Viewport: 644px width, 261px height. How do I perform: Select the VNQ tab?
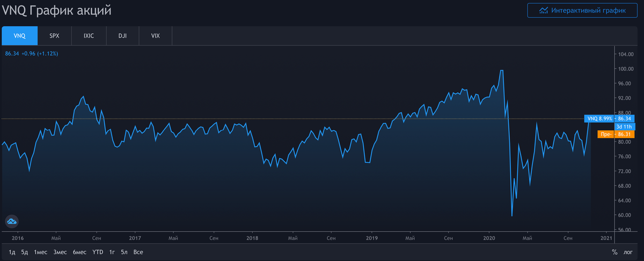pyautogui.click(x=19, y=36)
